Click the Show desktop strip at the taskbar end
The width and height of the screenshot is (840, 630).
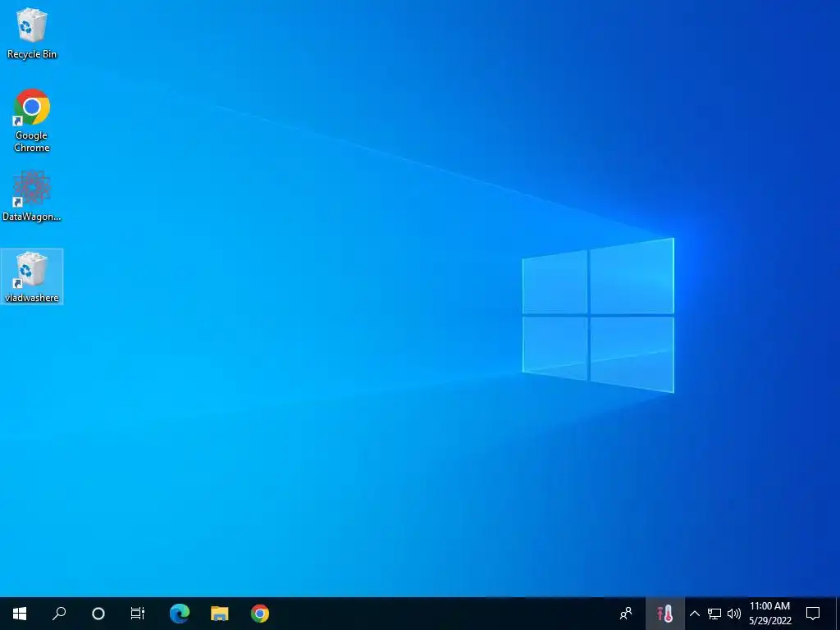(838, 614)
